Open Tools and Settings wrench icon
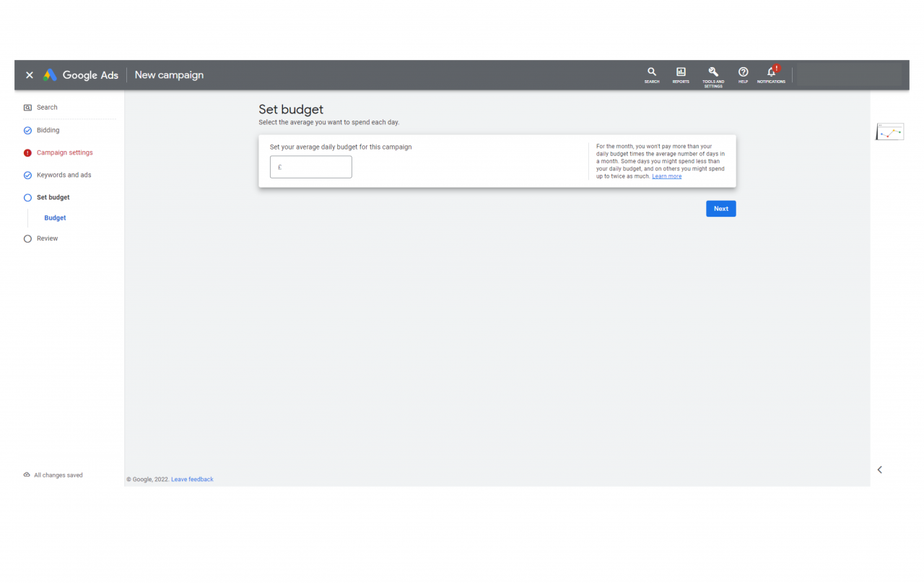 point(712,72)
